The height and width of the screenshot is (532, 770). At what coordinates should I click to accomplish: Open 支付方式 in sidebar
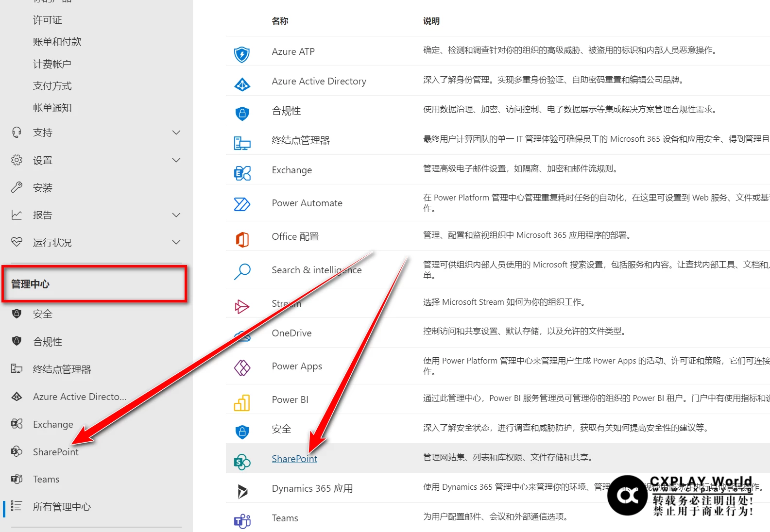point(52,86)
